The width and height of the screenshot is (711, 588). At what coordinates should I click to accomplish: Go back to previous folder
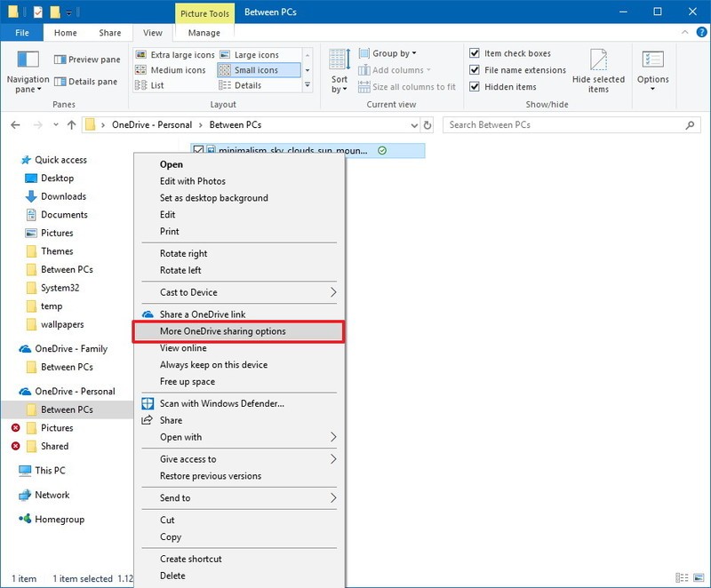pos(15,124)
